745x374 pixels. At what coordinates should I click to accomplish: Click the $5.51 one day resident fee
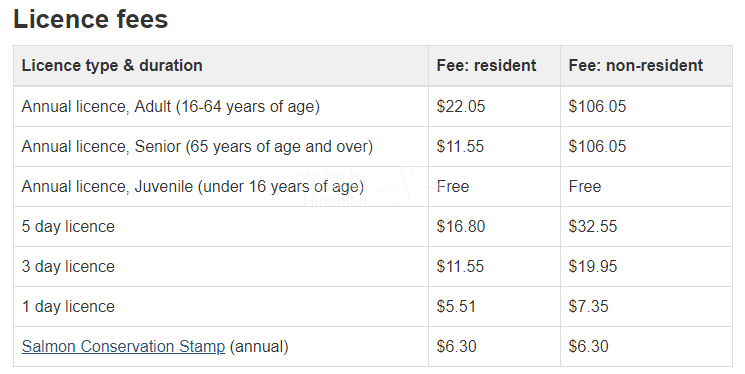tap(456, 306)
